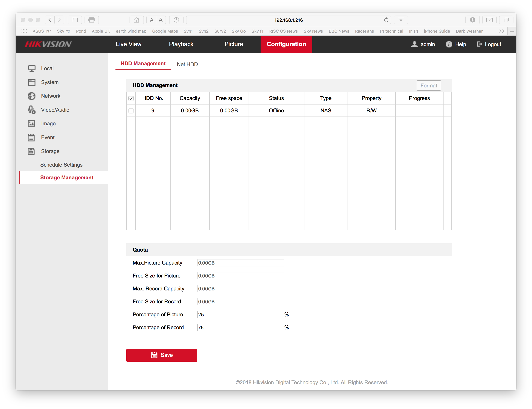Click the browser reload page icon
Screen dimensions: 532x409
tap(386, 20)
